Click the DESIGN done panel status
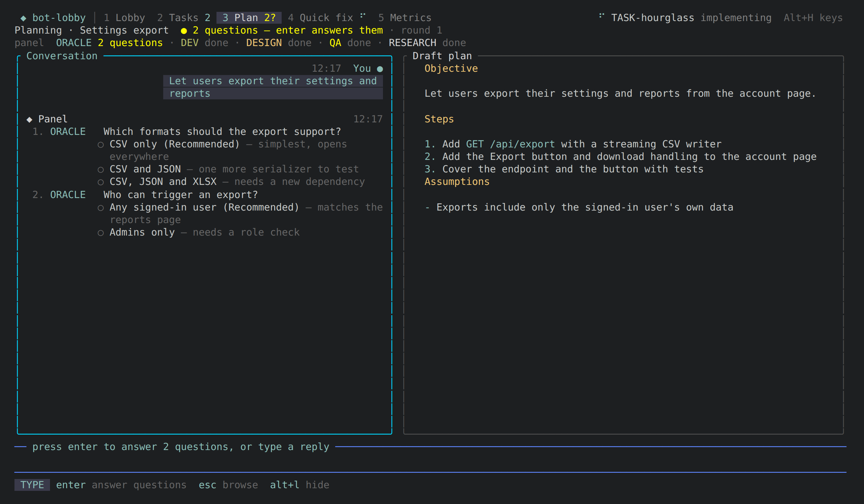This screenshot has height=504, width=864. tap(279, 43)
